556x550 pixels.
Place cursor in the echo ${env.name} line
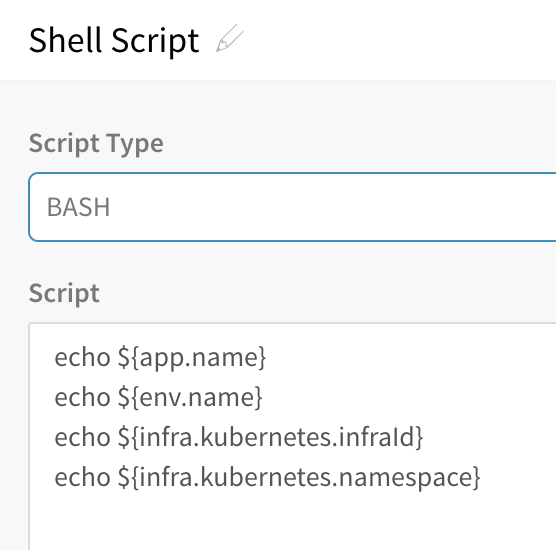tap(159, 397)
